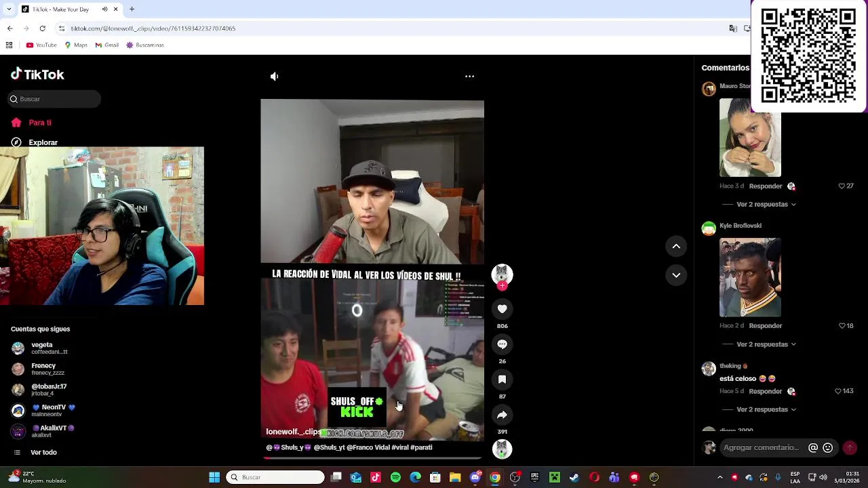
Task: Open Frenecy followed account
Action: tap(41, 369)
